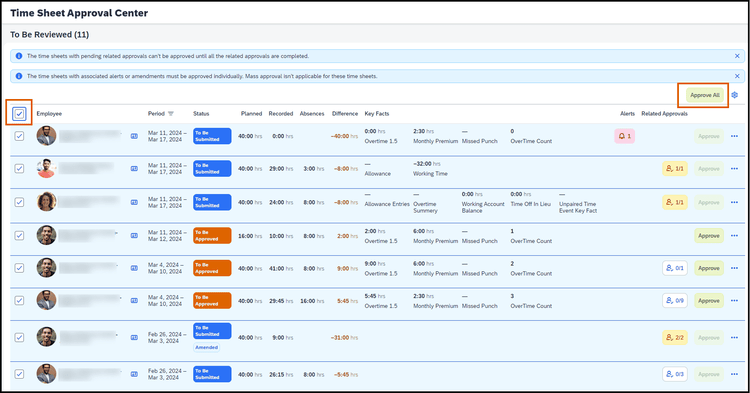Uncheck the Amended row with 9:00 recorded
Viewport: 750px width, 393px height.
(19, 338)
